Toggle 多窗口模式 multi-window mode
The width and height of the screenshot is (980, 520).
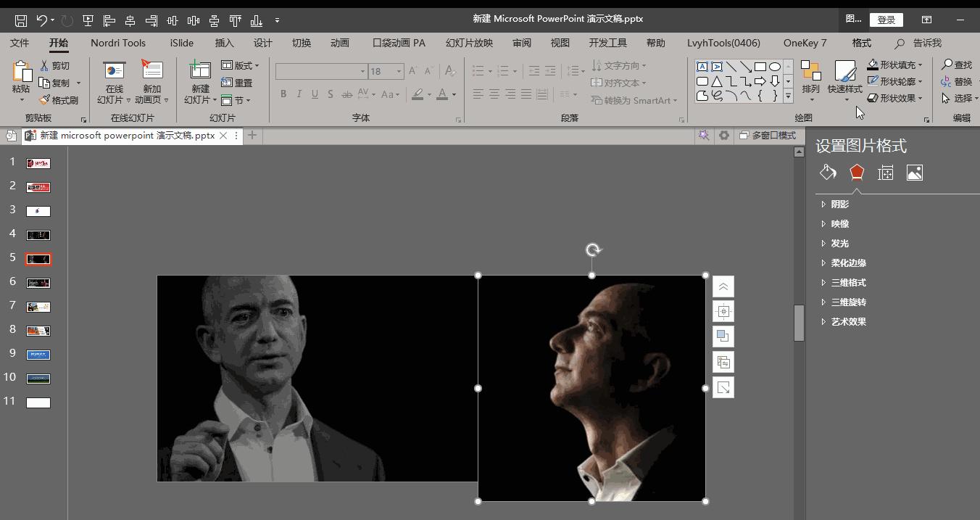pos(768,136)
